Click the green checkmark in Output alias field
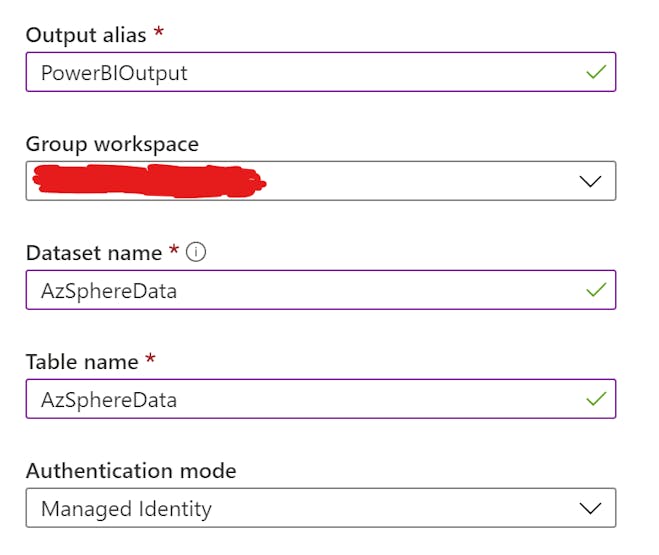Viewport: 659px width, 555px height. point(596,72)
